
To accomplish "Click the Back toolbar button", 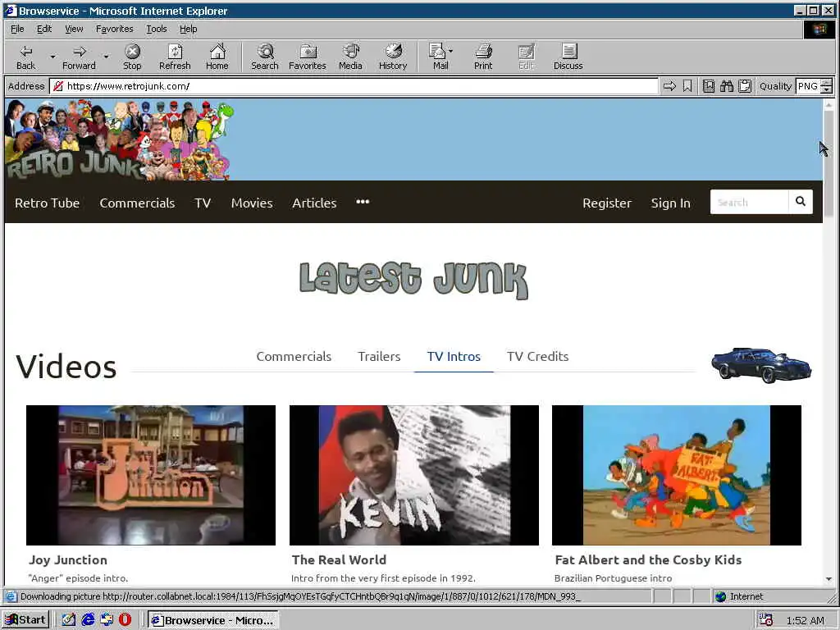I will pyautogui.click(x=25, y=57).
